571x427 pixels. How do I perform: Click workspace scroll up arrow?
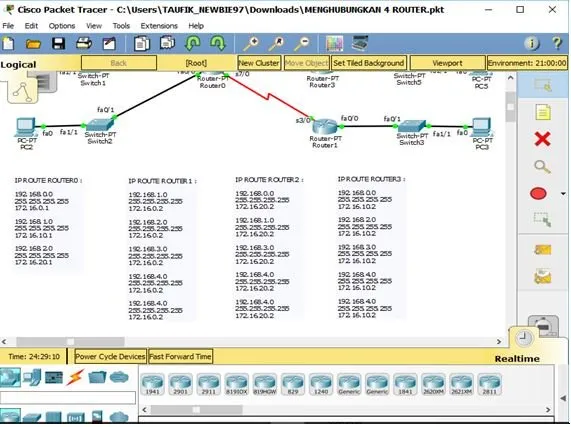point(511,78)
